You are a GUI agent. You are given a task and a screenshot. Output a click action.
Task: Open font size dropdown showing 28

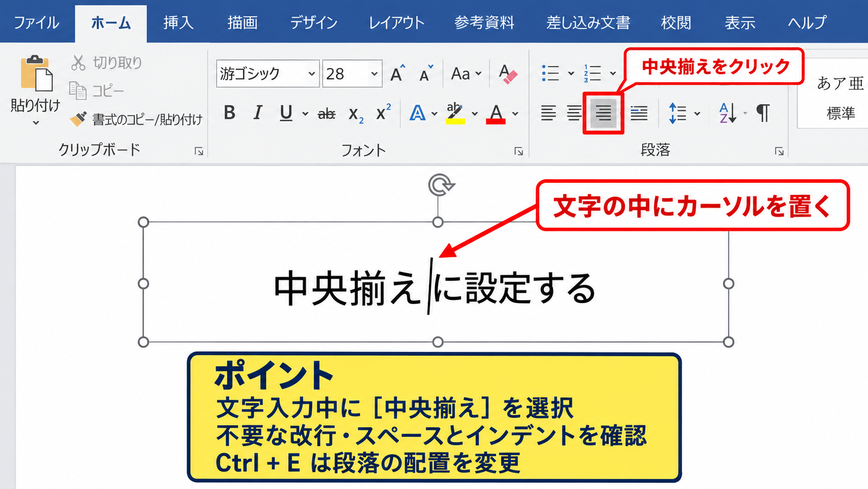pyautogui.click(x=374, y=74)
